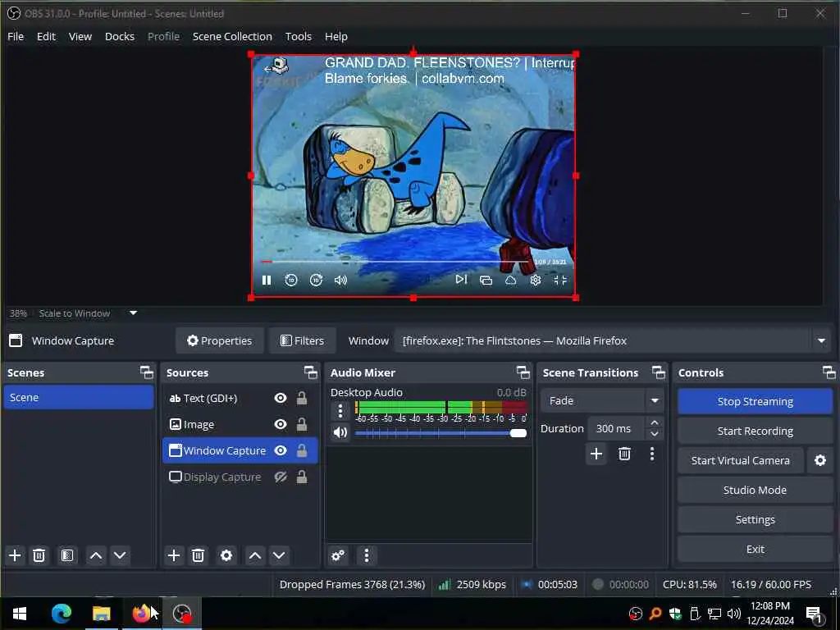840x630 pixels.
Task: Toggle visibility of Image source
Action: [x=281, y=424]
